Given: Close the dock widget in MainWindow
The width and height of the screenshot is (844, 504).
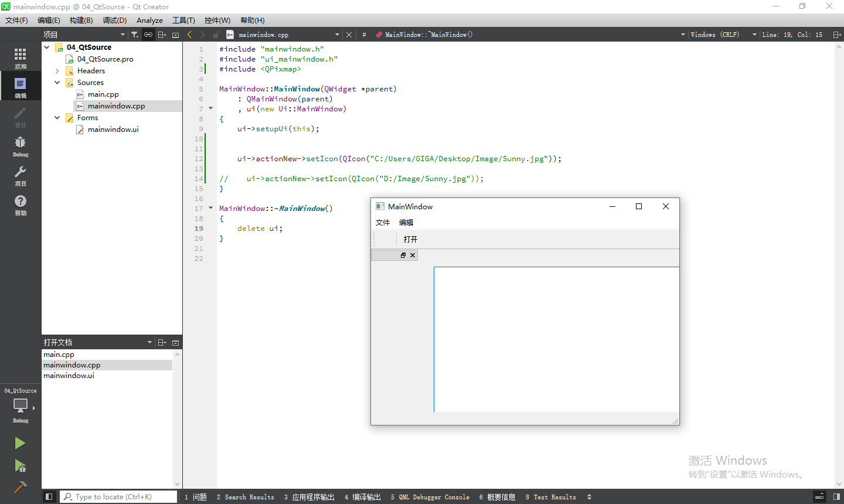Looking at the screenshot, I should coord(413,255).
